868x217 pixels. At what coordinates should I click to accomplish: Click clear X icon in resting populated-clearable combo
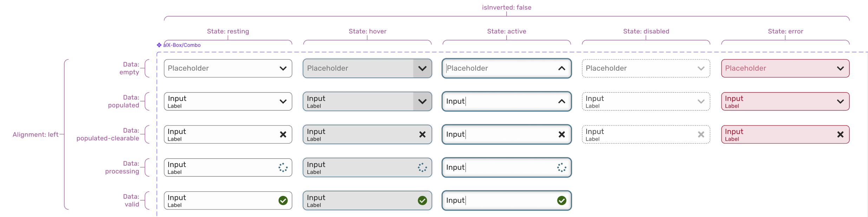(283, 134)
